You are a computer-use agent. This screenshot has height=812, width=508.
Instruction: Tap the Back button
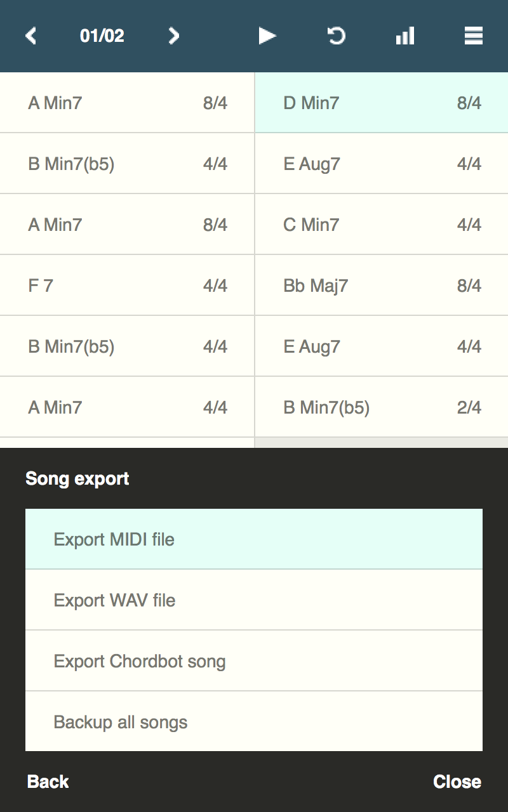point(48,782)
